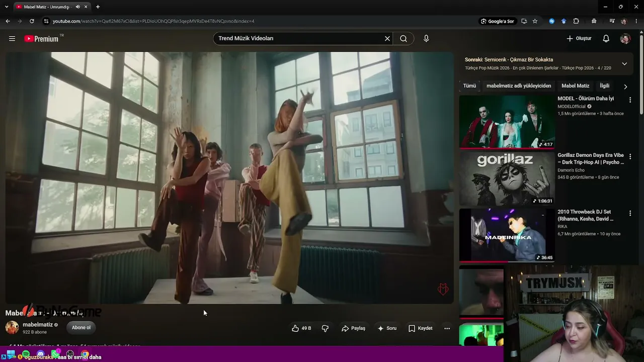Click the Google'a Sor button
This screenshot has height=362, width=644.
tap(497, 21)
